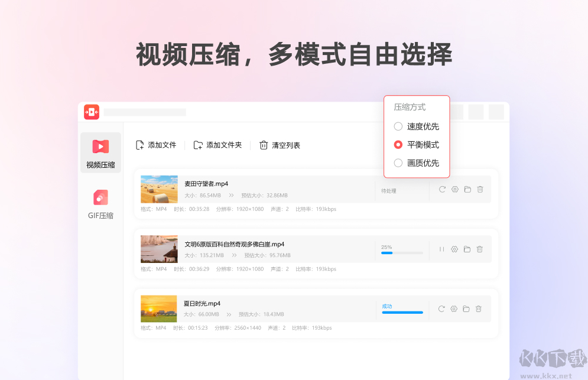588x380 pixels.
Task: Click the trash icon beside 清空列表
Action: [x=264, y=144]
